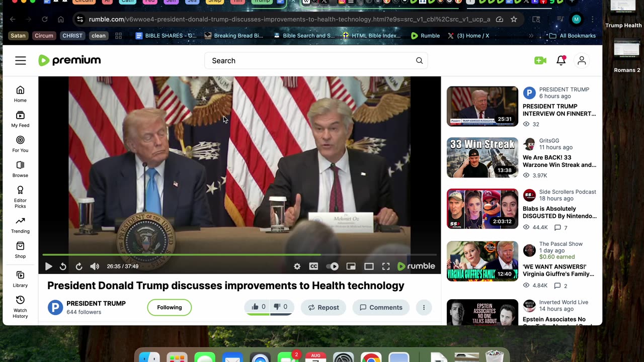
Task: Open the All Bookmarks folder
Action: pyautogui.click(x=573, y=36)
